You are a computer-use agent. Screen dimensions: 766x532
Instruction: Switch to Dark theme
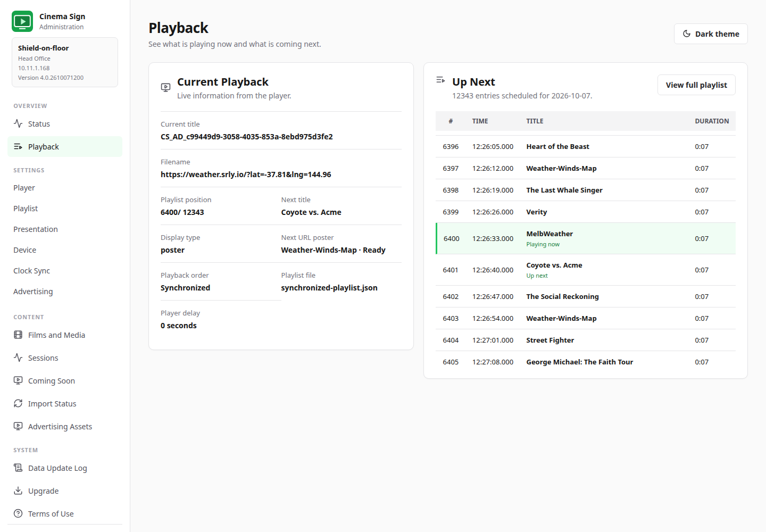coord(711,34)
